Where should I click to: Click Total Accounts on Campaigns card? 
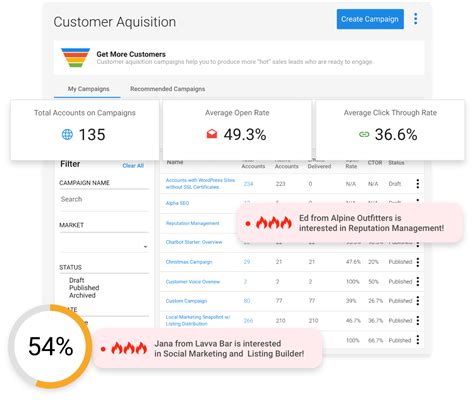point(85,130)
